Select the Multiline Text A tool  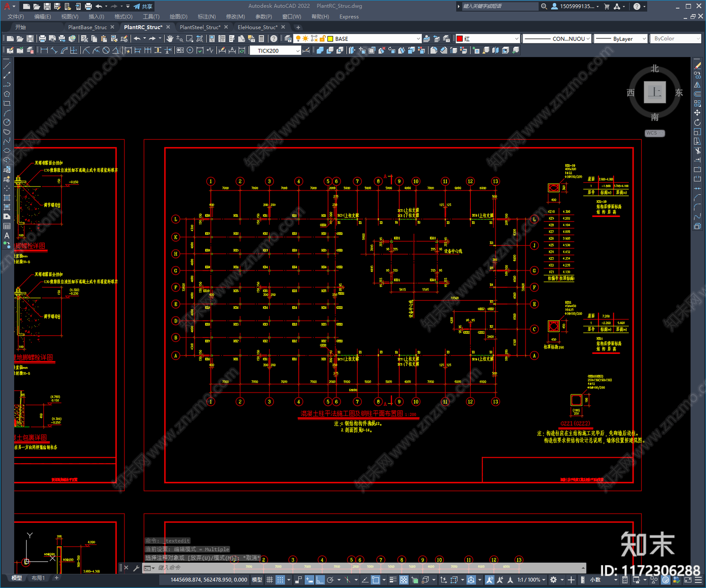pos(7,236)
